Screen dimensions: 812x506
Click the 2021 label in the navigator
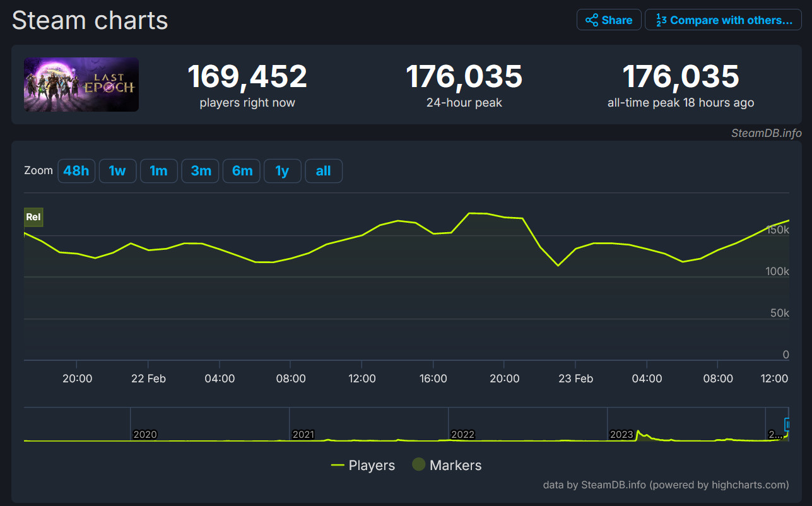[x=303, y=435]
